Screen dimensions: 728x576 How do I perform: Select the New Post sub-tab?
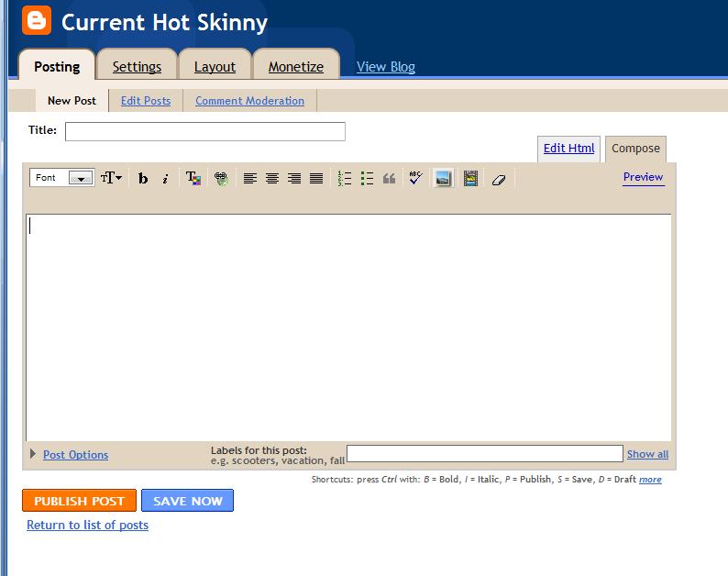[x=72, y=101]
